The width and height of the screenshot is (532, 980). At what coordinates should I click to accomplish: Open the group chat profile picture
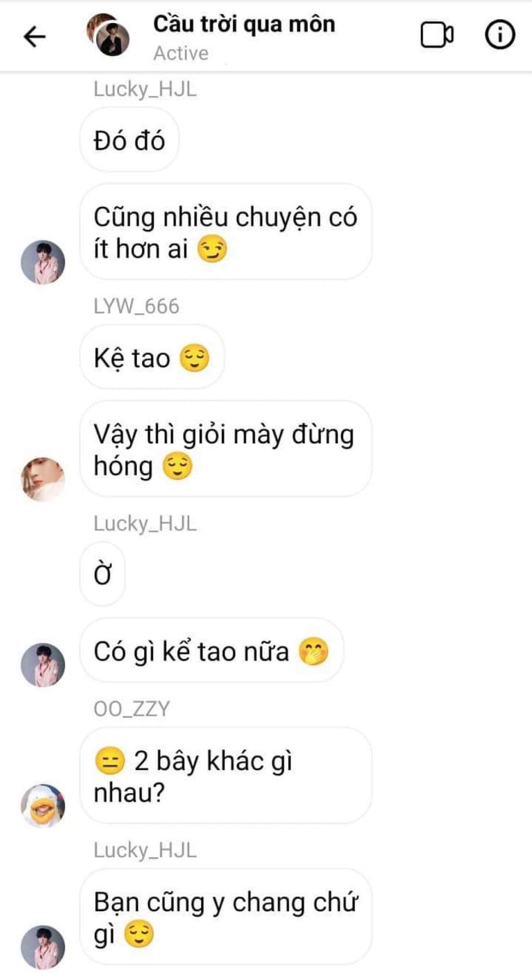[x=108, y=35]
